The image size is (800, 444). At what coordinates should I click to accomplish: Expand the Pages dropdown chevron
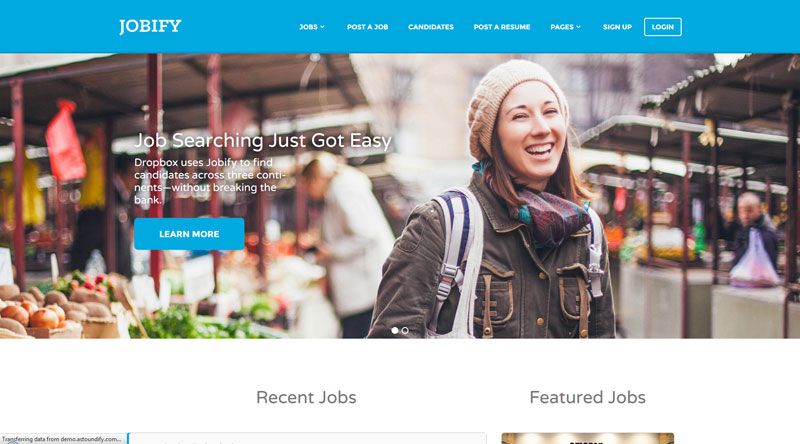(579, 27)
